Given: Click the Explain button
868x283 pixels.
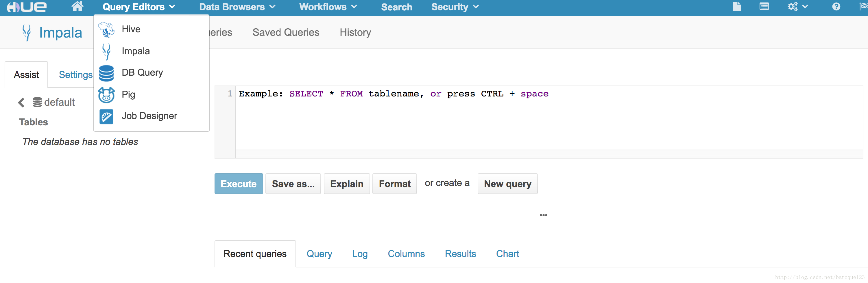Looking at the screenshot, I should pos(347,184).
